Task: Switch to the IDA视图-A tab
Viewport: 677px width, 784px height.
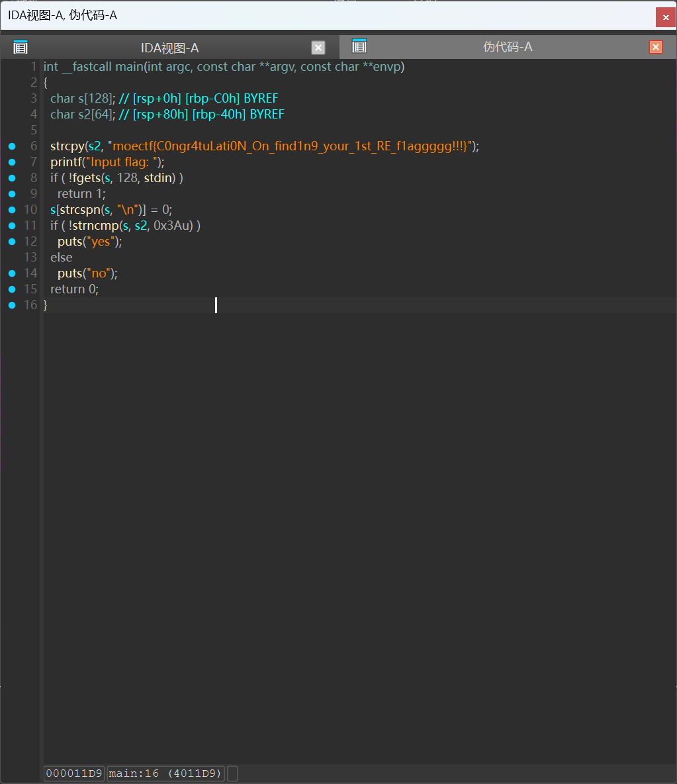Action: coord(169,48)
